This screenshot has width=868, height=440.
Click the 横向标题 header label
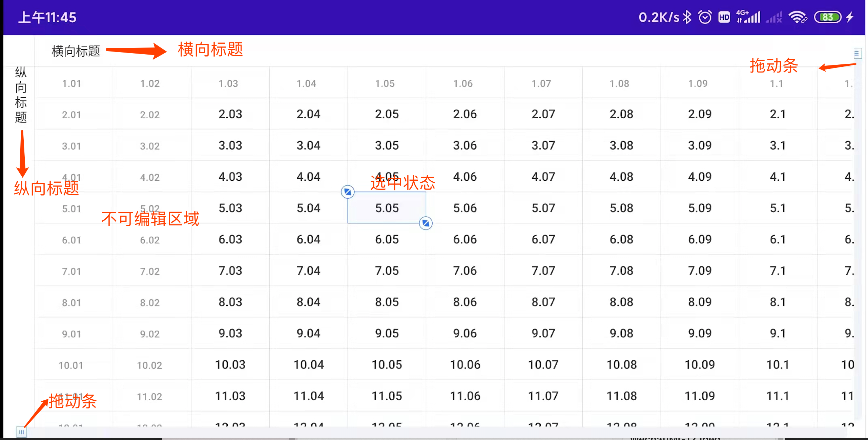click(76, 51)
